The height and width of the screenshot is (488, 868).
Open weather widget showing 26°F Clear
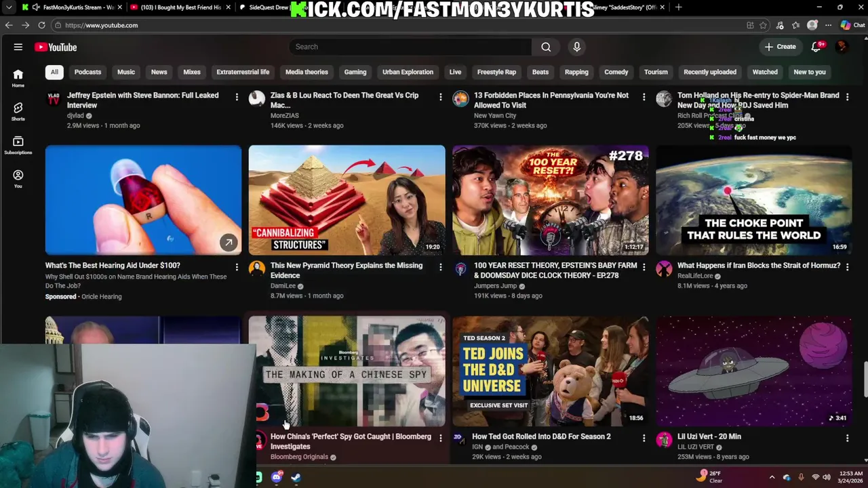click(710, 477)
